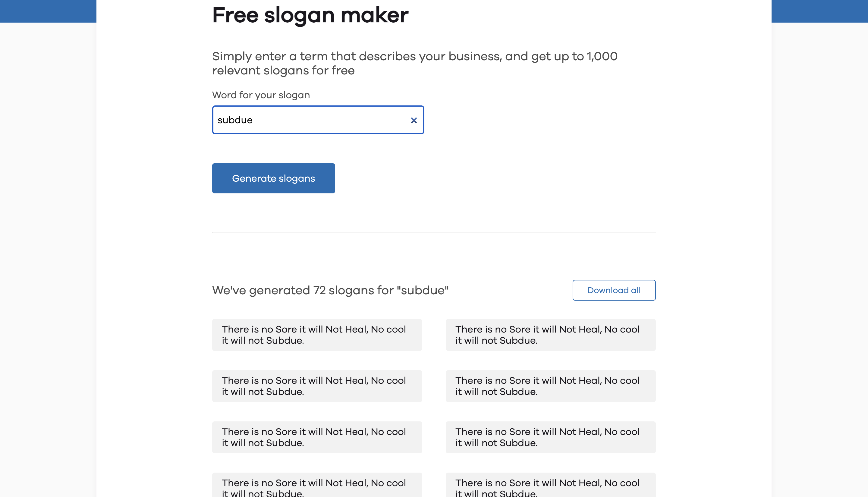
Task: Click the Generate slogans button
Action: (x=273, y=178)
